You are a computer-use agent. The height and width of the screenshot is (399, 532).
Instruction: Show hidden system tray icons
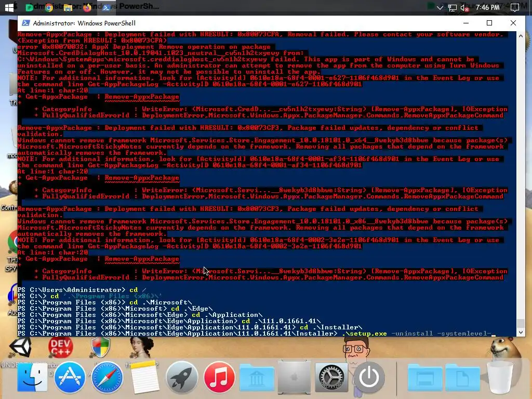[x=440, y=7]
